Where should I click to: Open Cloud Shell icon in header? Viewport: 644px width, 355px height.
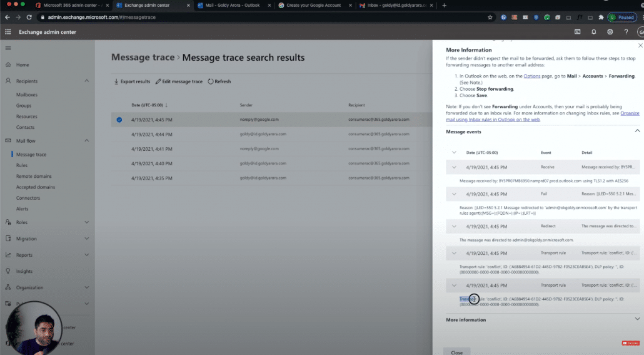(578, 32)
